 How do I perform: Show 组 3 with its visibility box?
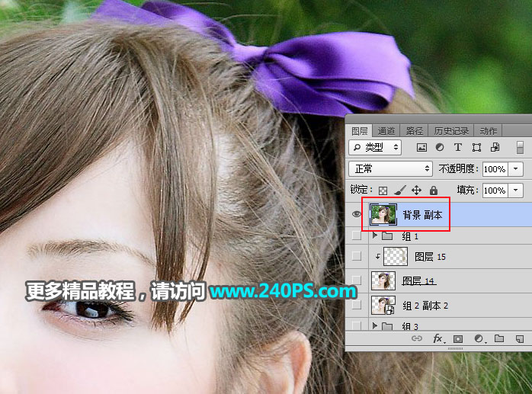tap(357, 325)
